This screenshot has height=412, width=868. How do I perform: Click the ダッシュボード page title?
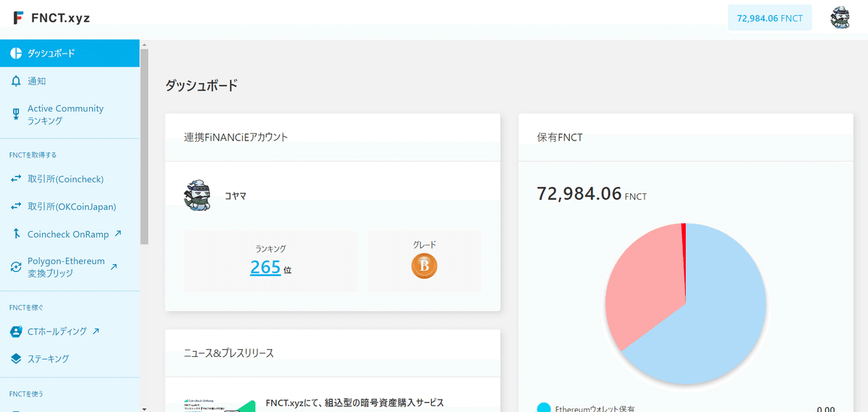click(201, 85)
